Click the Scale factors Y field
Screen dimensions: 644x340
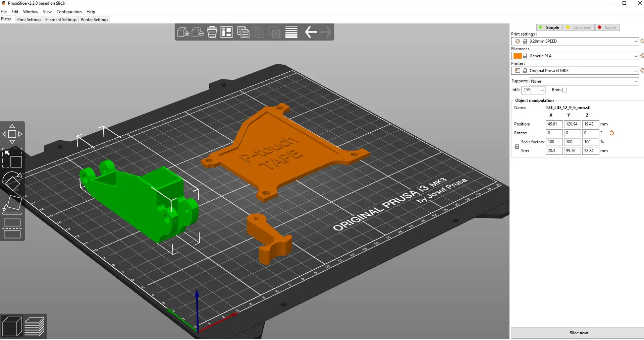point(572,142)
